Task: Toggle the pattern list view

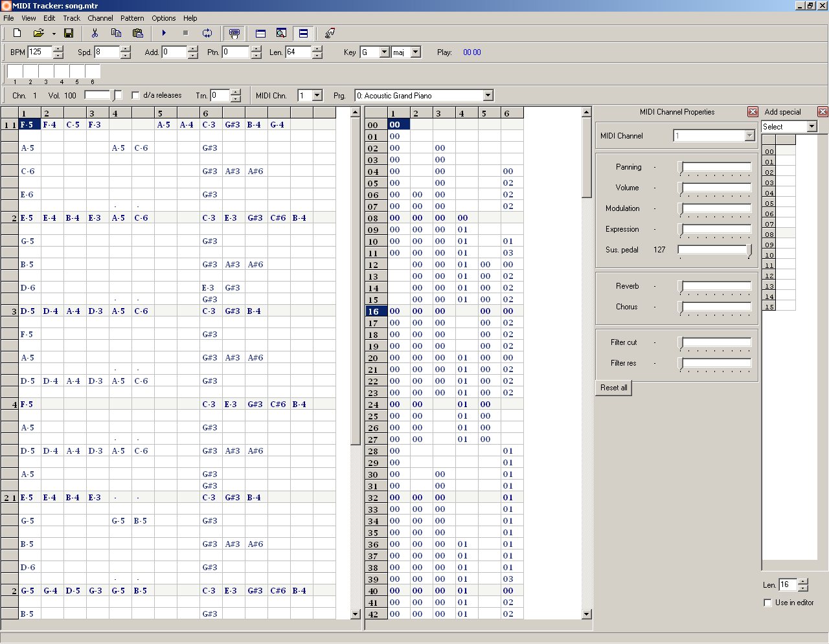Action: tap(302, 33)
